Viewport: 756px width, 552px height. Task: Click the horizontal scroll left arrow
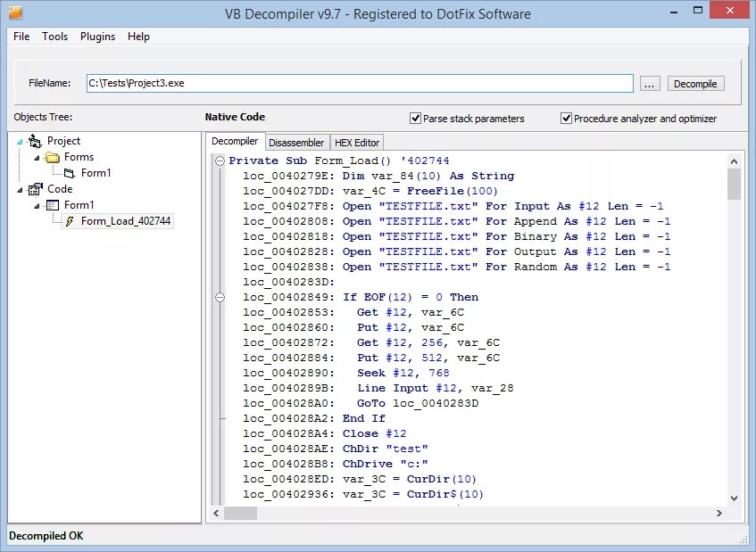[217, 514]
